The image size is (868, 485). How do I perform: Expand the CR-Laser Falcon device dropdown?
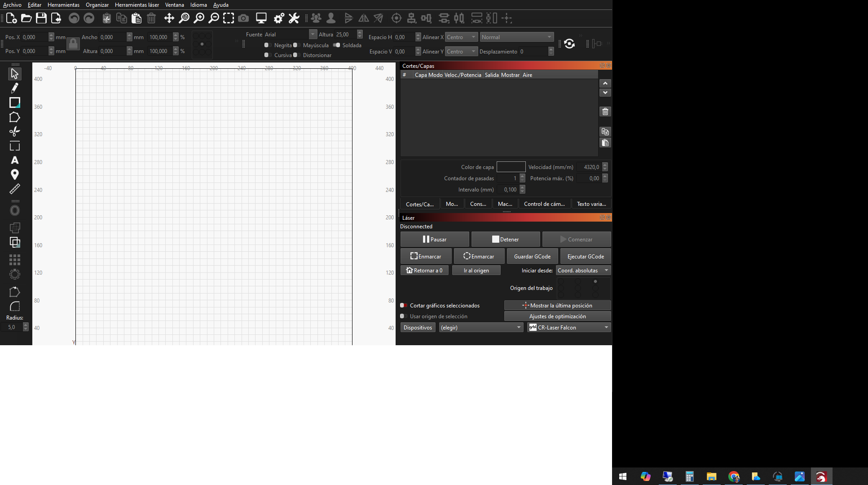click(569, 328)
